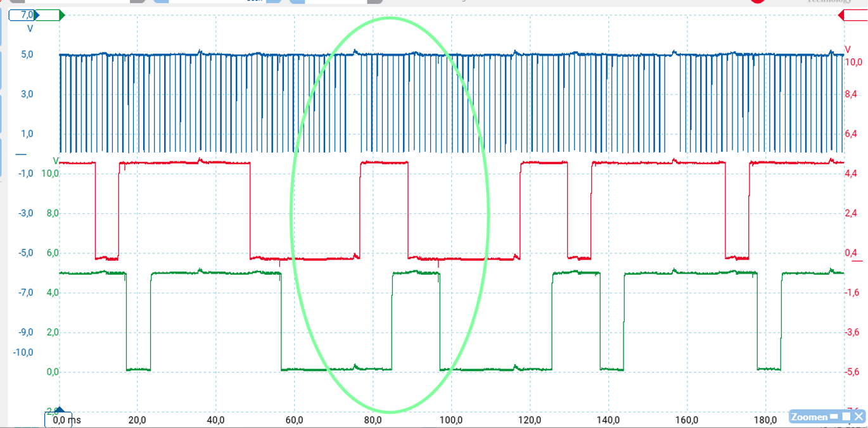Close the Zoomen overview panel
The image size is (868, 428).
[858, 417]
